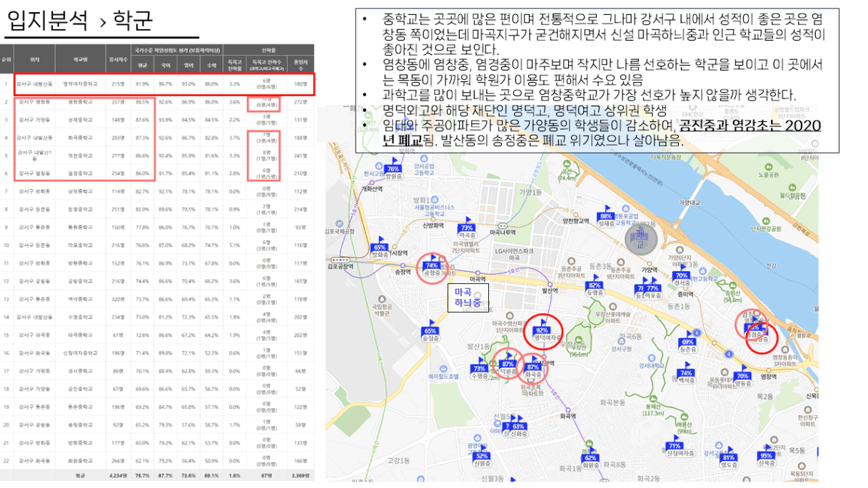Click the 신정여자중학교 school name cell
This screenshot has width=868, height=488.
click(x=80, y=353)
